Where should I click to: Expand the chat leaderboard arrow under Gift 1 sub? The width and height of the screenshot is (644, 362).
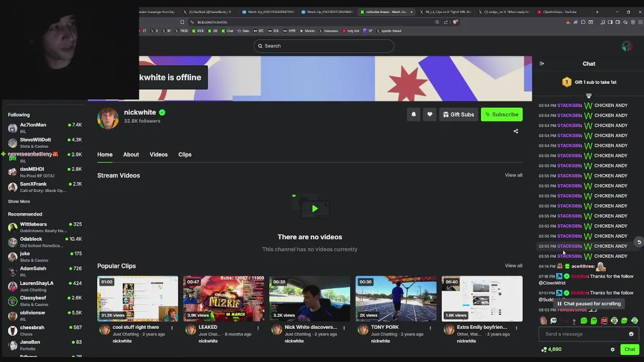point(589,96)
